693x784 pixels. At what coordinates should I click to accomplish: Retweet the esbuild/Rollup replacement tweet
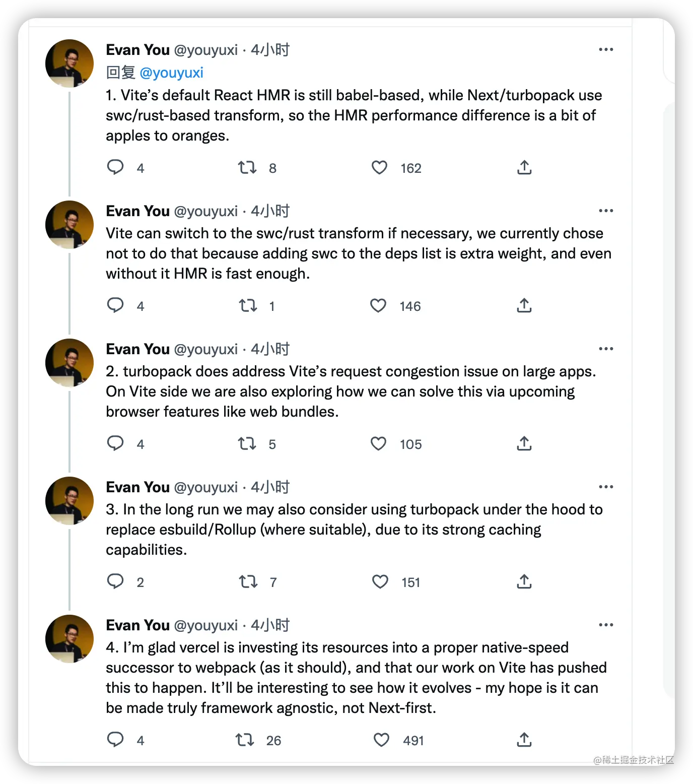(248, 581)
